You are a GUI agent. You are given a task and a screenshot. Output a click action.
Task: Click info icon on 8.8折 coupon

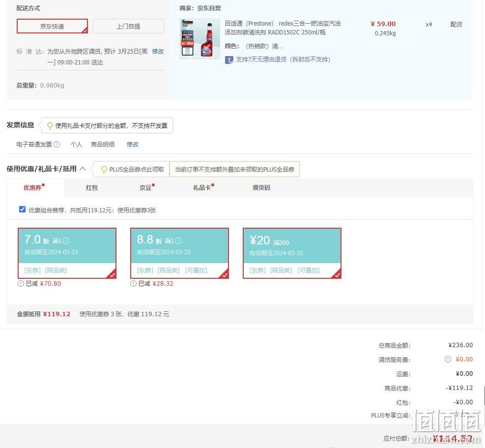[178, 240]
